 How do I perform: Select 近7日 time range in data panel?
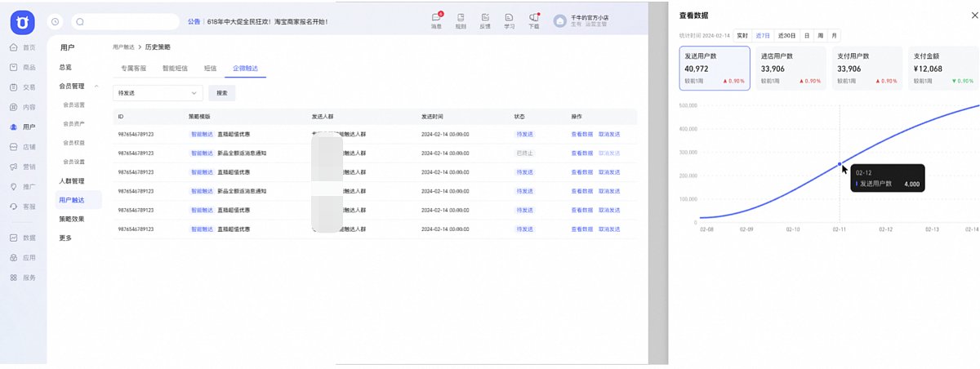click(x=763, y=35)
